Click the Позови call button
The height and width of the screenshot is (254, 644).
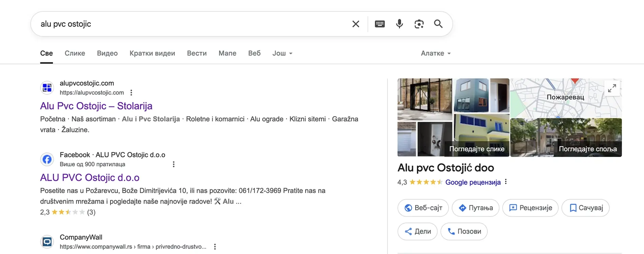pyautogui.click(x=464, y=231)
